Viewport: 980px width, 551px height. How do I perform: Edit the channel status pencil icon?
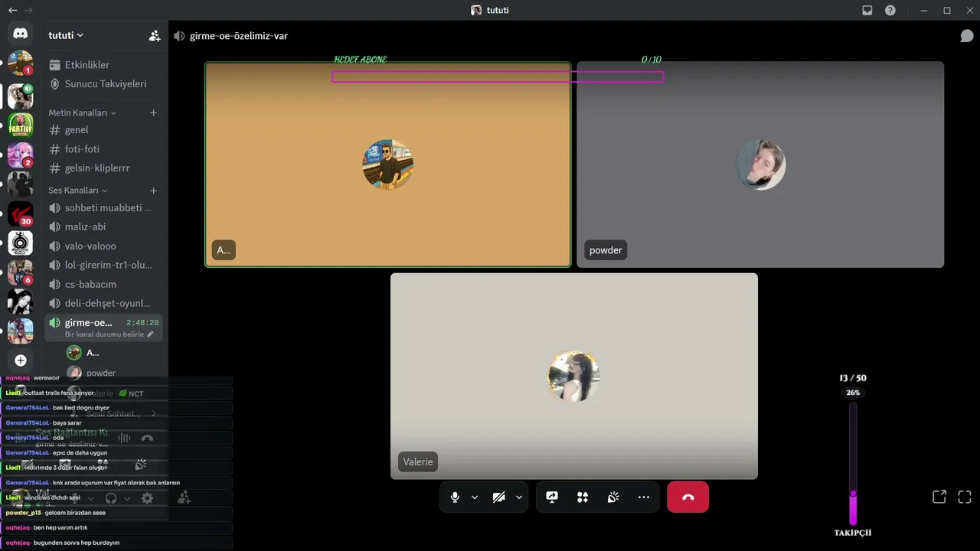pyautogui.click(x=150, y=334)
